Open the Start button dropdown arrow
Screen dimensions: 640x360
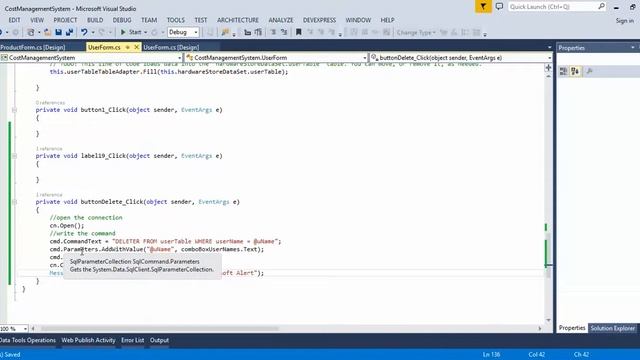pos(145,32)
